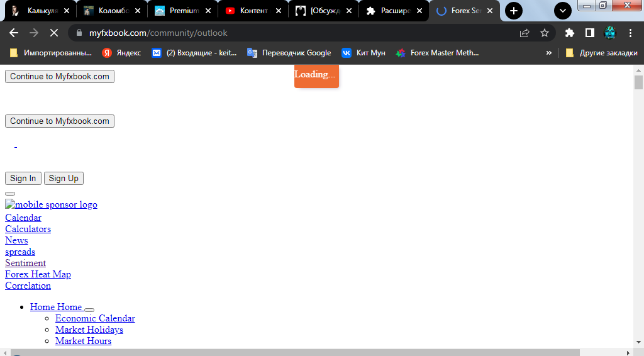Screen dimensions: 644x356
Task: Open the Forex Heat Map link
Action: pyautogui.click(x=38, y=274)
